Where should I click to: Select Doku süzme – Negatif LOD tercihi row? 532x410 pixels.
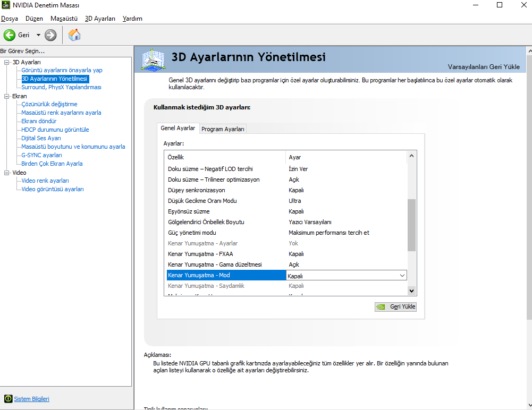click(286, 169)
